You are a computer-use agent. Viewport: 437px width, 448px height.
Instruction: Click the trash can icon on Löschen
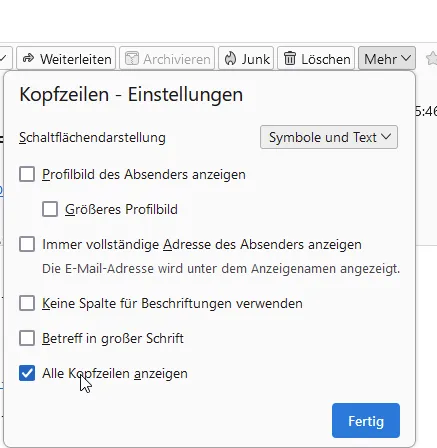pos(290,59)
